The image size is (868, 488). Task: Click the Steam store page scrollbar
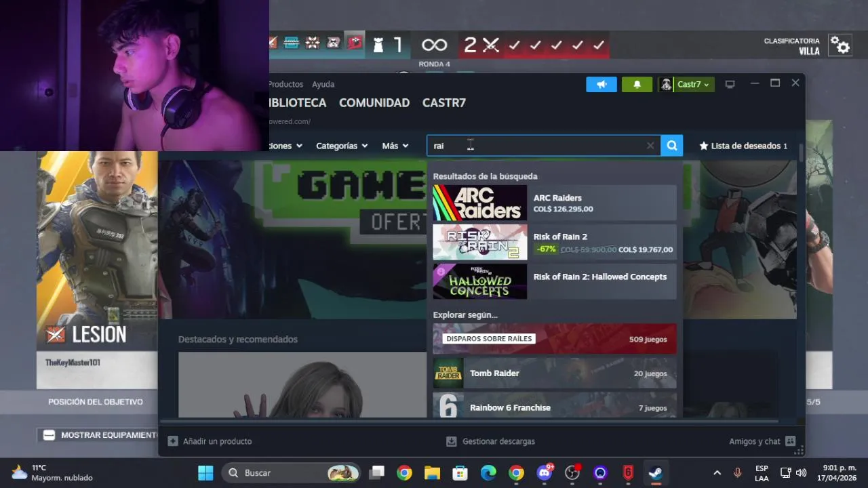pos(802,153)
